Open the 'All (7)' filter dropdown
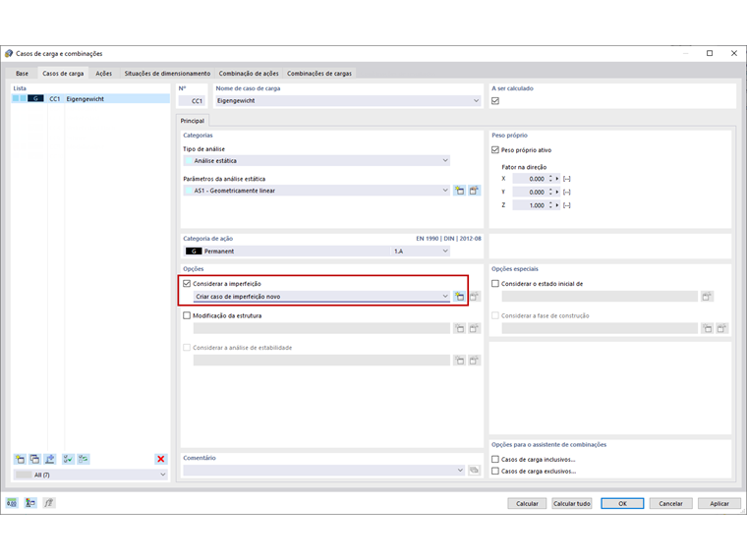This screenshot has width=747, height=560. coord(162,475)
